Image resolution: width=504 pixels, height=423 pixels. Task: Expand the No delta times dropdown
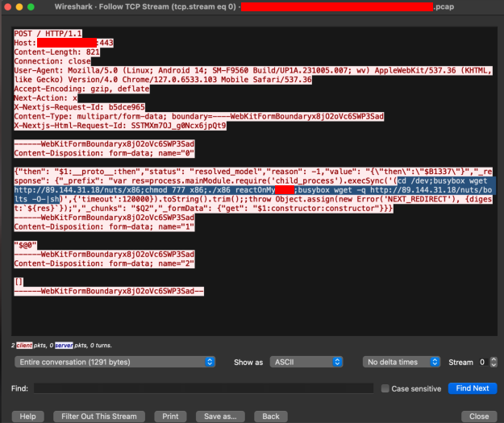(x=402, y=362)
